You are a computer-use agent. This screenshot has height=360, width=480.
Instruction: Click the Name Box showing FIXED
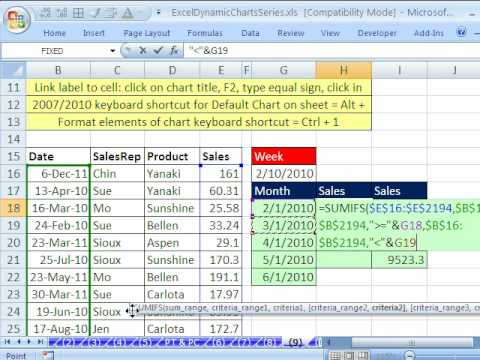point(53,51)
